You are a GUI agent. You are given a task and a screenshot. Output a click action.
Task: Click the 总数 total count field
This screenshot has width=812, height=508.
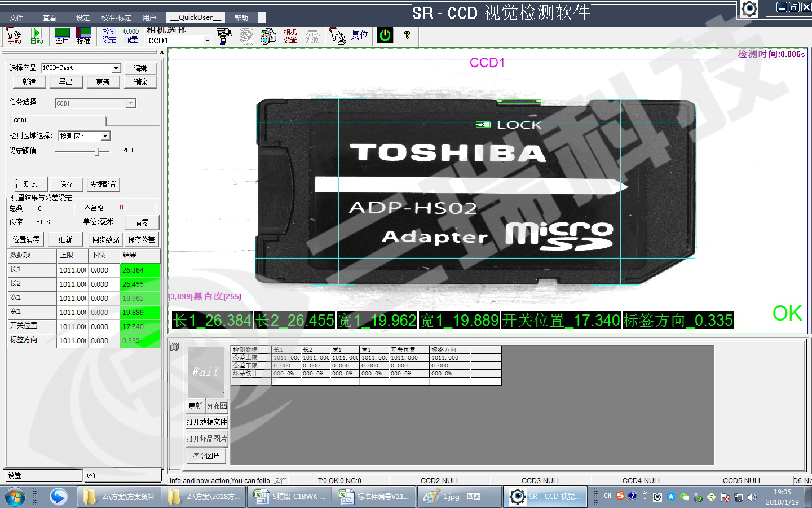click(55, 208)
